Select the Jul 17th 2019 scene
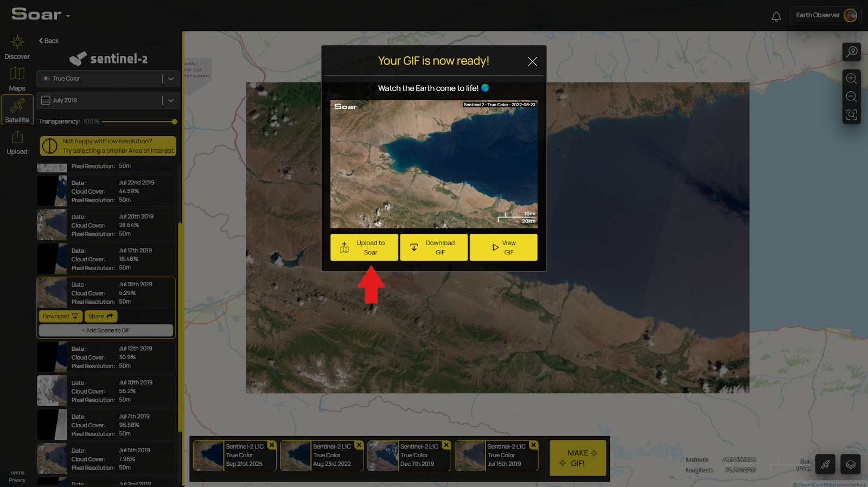 [106, 259]
